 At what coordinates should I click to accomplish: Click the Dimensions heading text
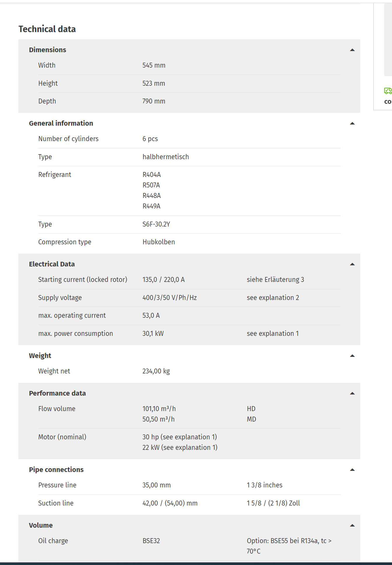click(48, 50)
